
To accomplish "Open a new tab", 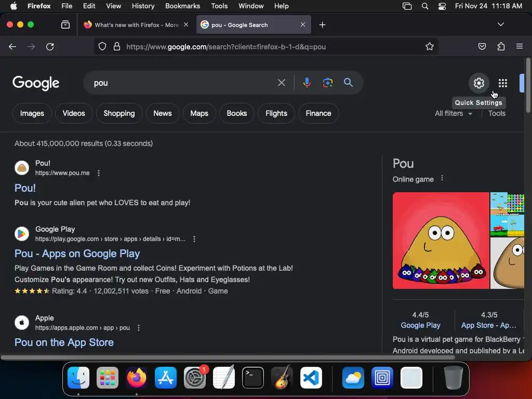I will [x=322, y=25].
